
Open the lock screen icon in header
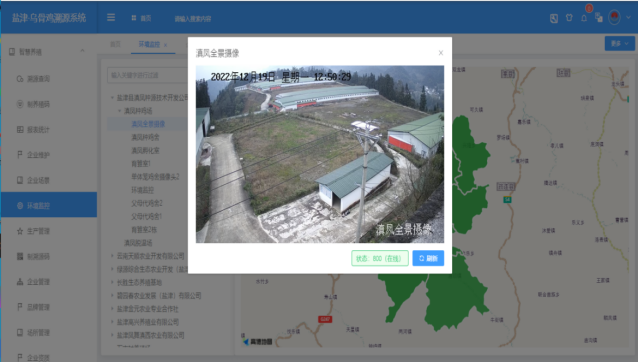point(554,18)
